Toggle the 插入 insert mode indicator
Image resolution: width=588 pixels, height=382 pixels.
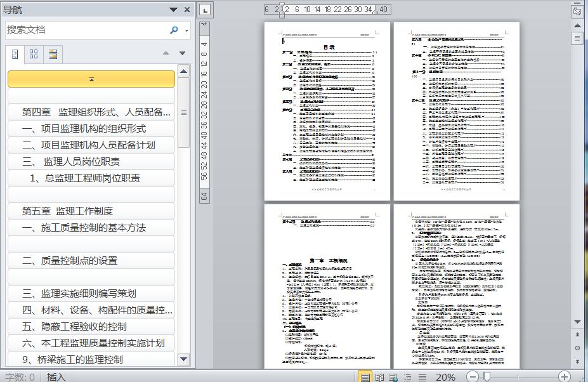coord(56,377)
